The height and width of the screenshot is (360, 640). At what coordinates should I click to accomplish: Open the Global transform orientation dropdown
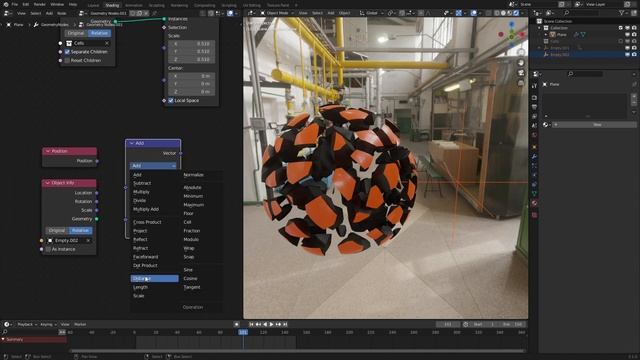[371, 13]
